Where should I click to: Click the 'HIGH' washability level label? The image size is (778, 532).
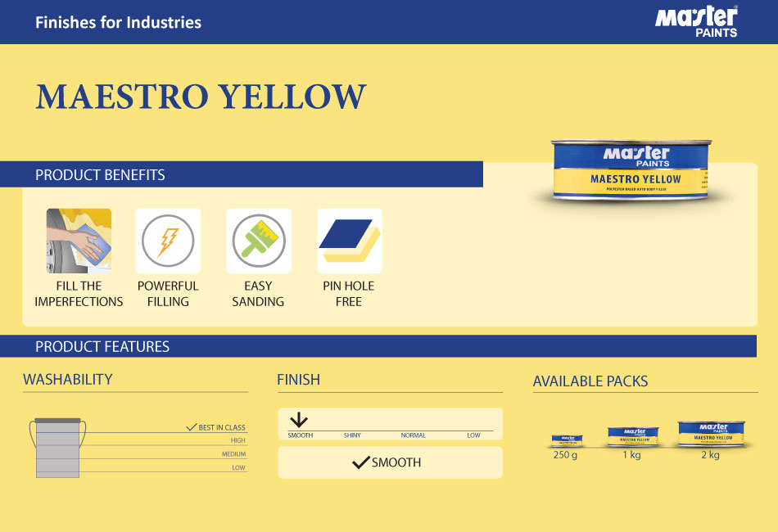point(237,440)
